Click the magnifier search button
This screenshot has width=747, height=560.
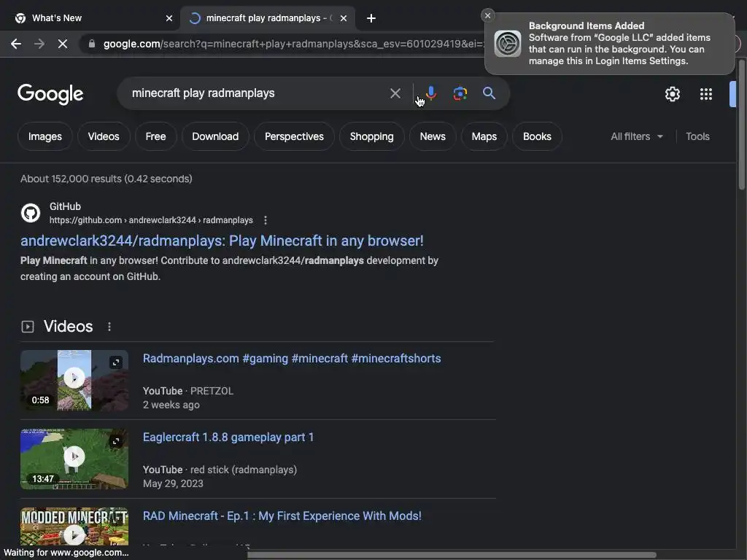pos(489,93)
